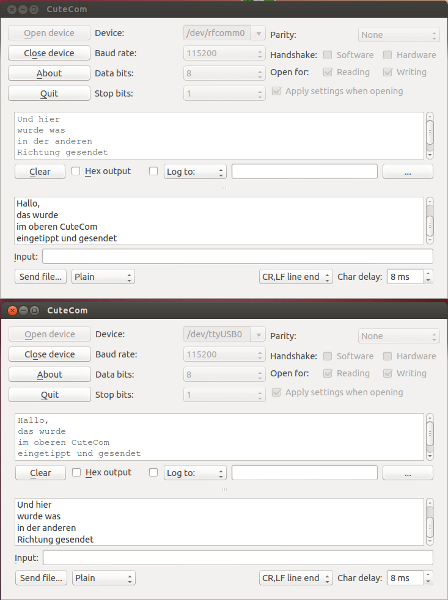Select 'Und hier' history line in bottom window
This screenshot has height=600, width=448.
pyautogui.click(x=34, y=505)
